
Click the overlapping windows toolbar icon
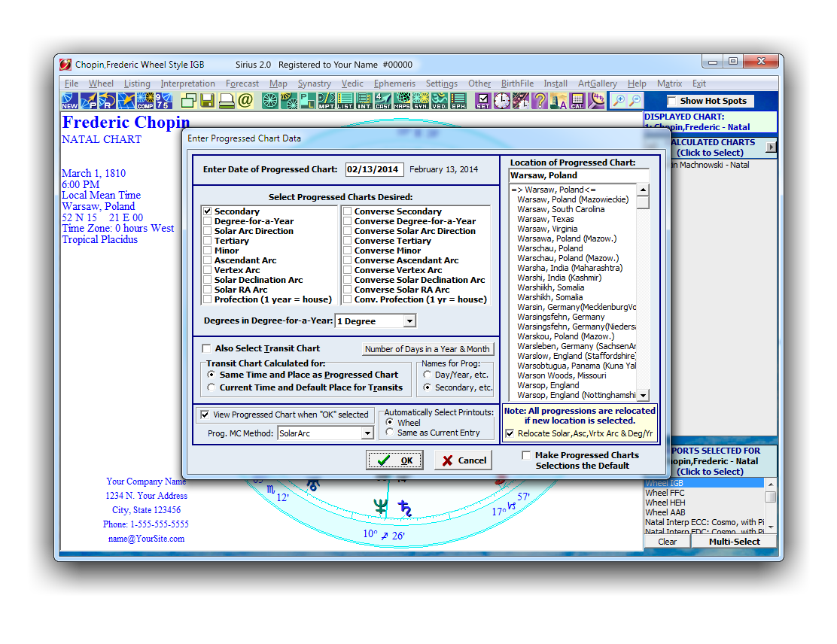point(189,100)
